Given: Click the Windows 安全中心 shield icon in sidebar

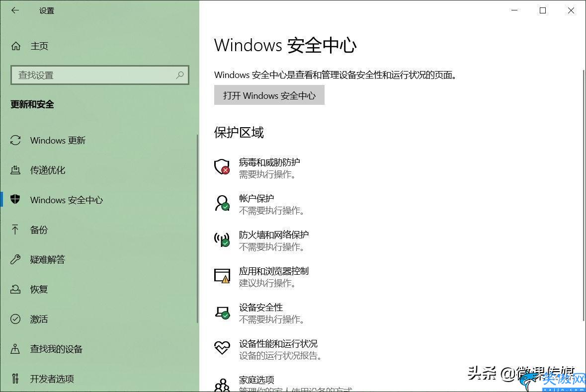Looking at the screenshot, I should [15, 200].
